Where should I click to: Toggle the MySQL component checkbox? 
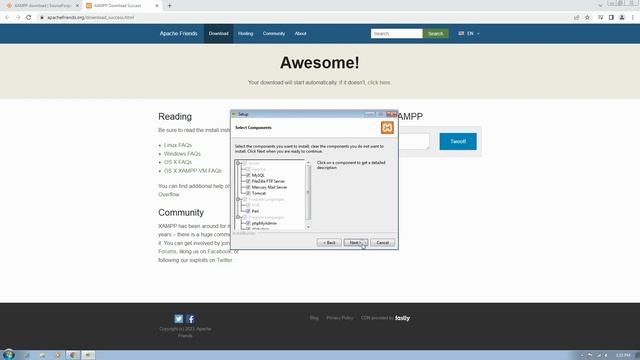[248, 175]
